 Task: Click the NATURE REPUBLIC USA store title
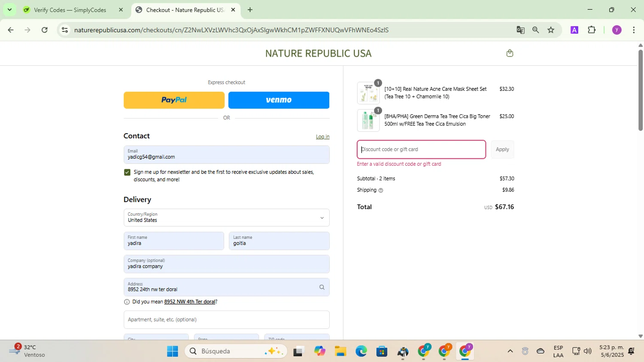tap(318, 53)
